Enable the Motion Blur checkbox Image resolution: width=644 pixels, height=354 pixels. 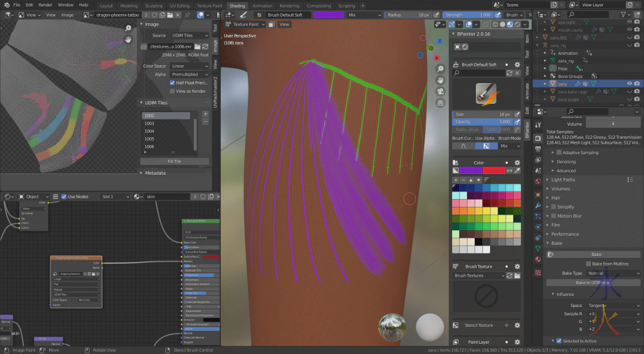click(x=554, y=216)
